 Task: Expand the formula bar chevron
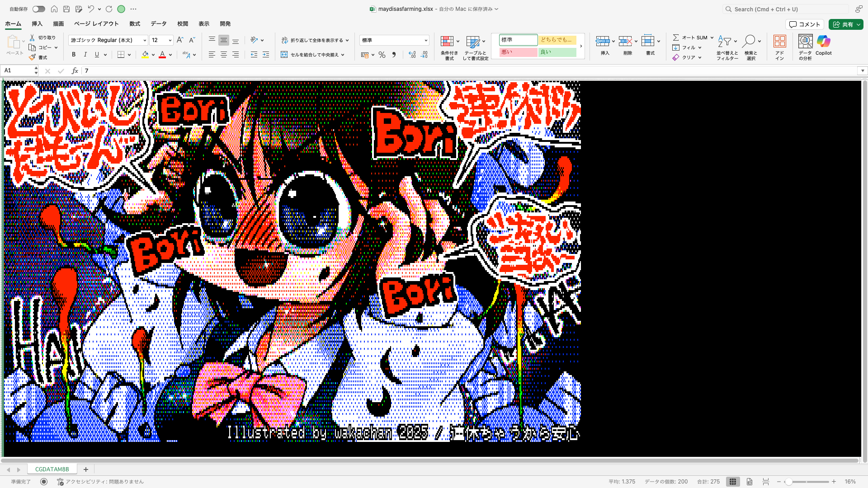point(863,70)
